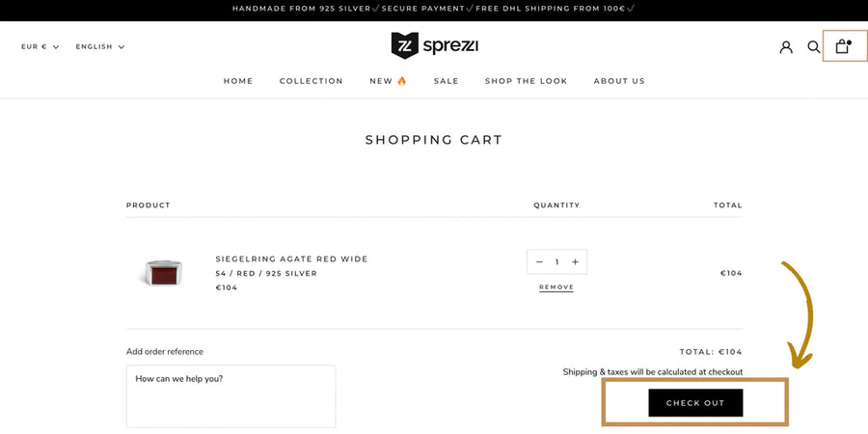Increase quantity with plus button

point(575,261)
